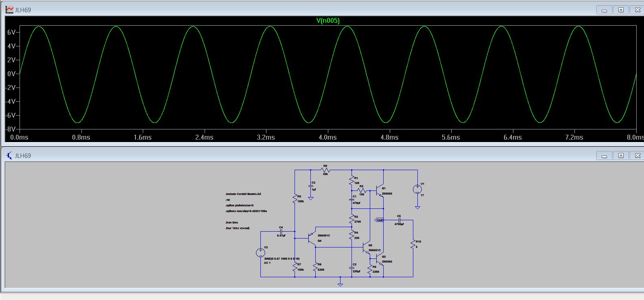Select output capacitor C5 symbol
644x300 pixels.
(399, 220)
